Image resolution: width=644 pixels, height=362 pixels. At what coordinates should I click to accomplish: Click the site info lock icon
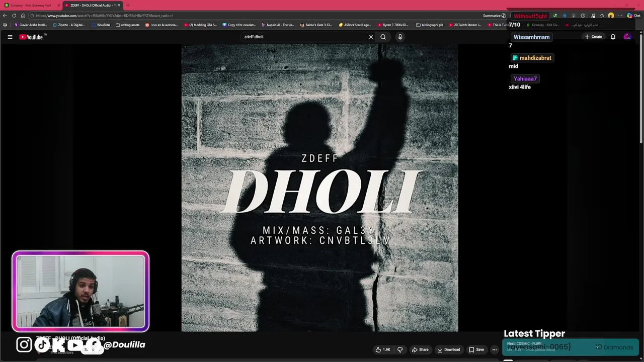[x=32, y=16]
